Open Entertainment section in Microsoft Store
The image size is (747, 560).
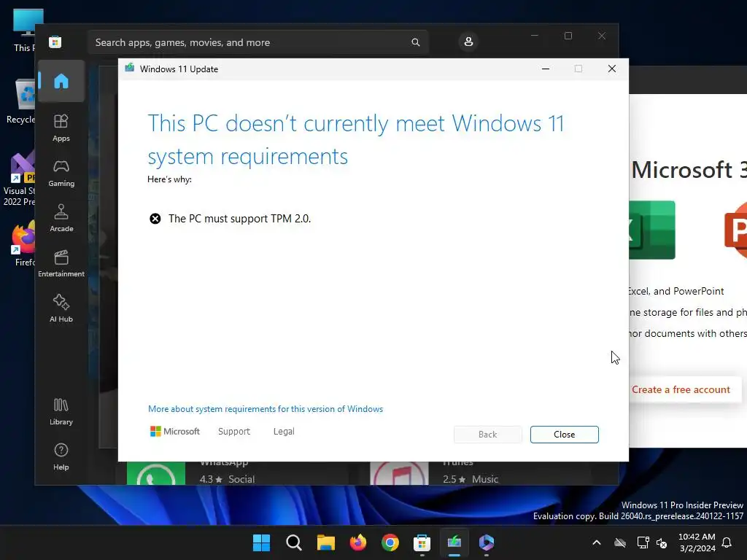tap(61, 264)
